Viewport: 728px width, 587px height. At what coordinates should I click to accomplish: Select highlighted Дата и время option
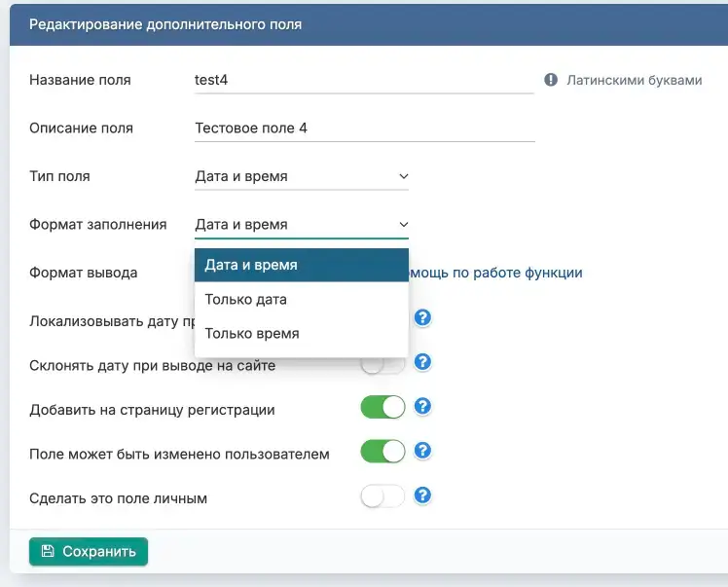(251, 265)
